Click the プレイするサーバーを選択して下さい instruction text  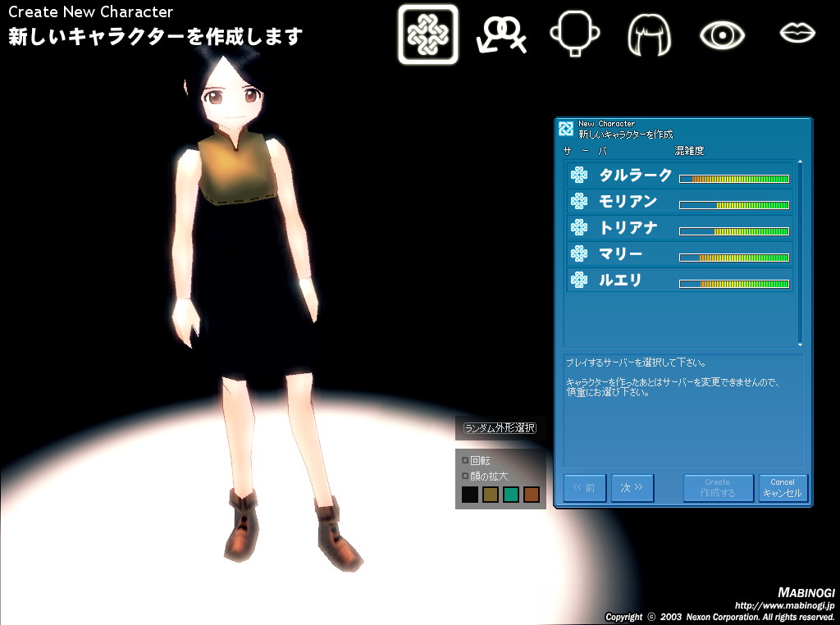click(x=636, y=363)
